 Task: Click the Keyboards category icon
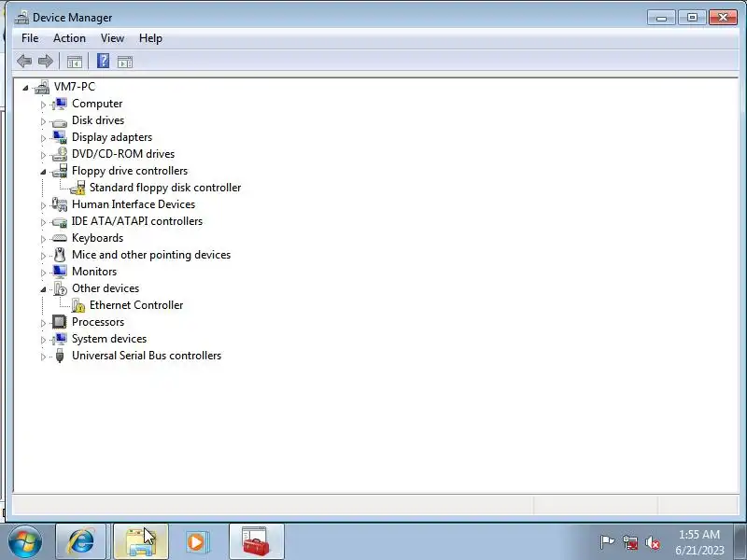tap(60, 238)
